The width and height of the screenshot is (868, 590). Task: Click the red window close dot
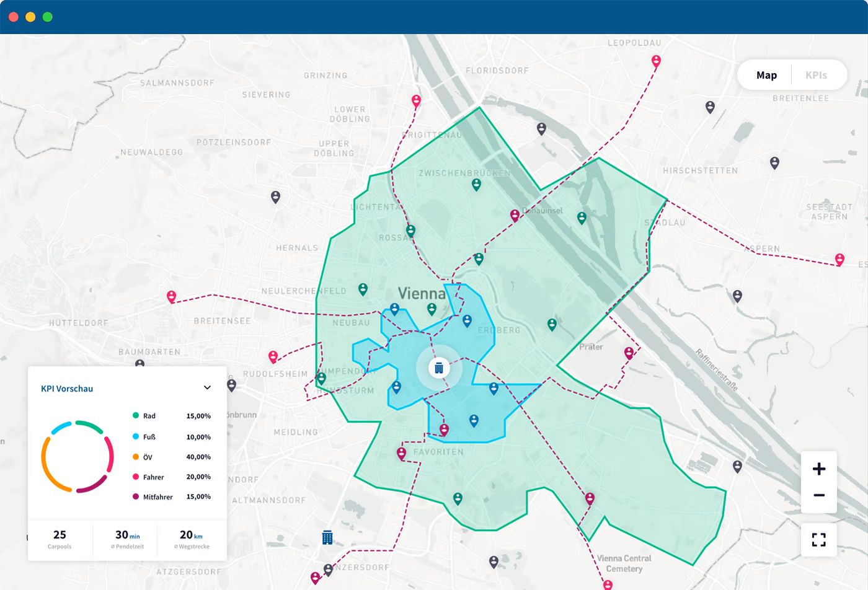click(14, 17)
